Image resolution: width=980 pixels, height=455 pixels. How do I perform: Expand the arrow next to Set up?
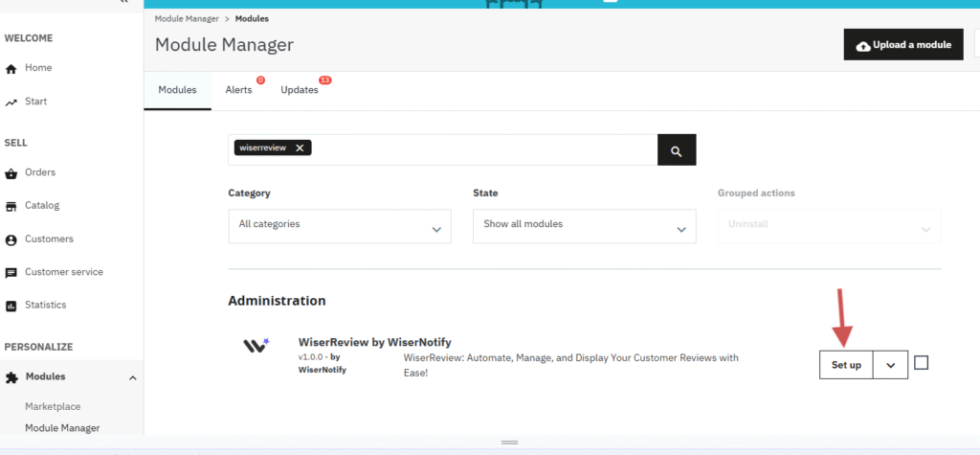coord(890,365)
